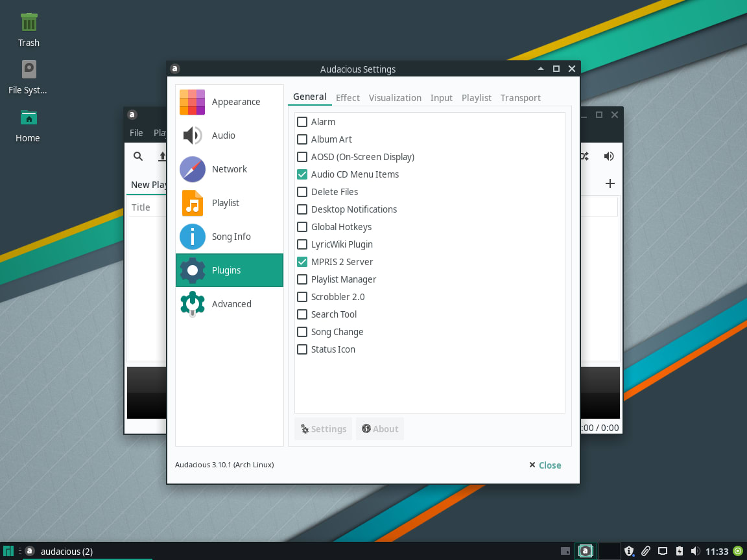Image resolution: width=747 pixels, height=560 pixels.
Task: Open the Playlist settings category
Action: pyautogui.click(x=229, y=203)
